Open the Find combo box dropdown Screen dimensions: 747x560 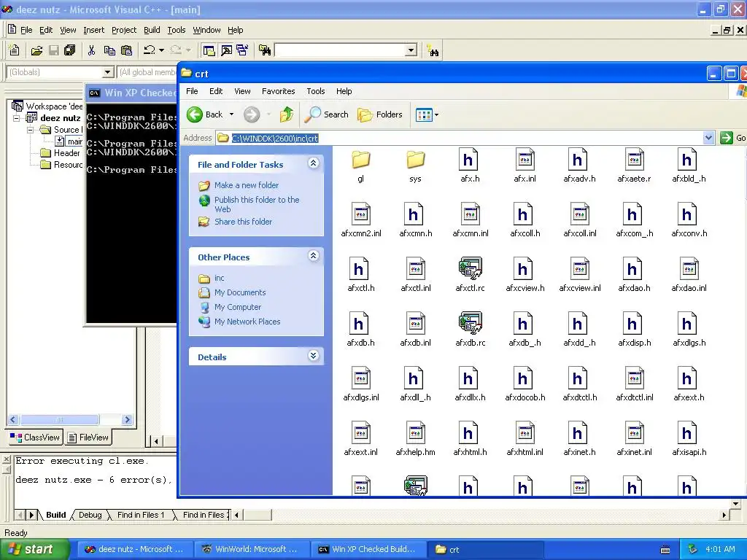[x=411, y=50]
